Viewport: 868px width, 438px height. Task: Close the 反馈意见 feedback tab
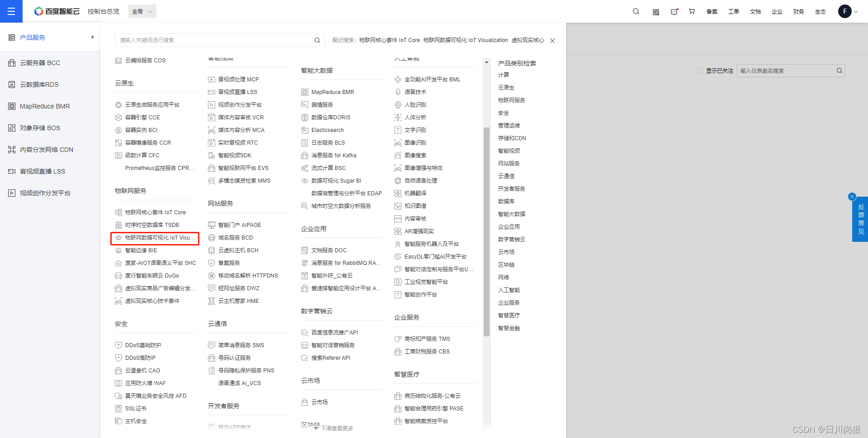click(852, 197)
